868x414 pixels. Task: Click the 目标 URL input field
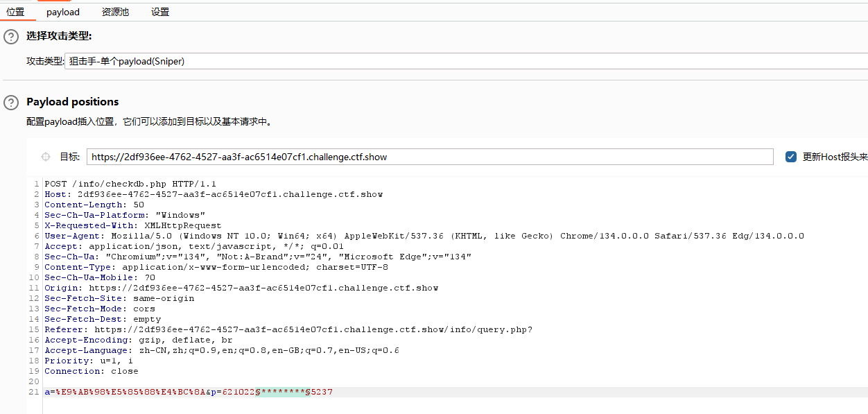click(x=430, y=157)
